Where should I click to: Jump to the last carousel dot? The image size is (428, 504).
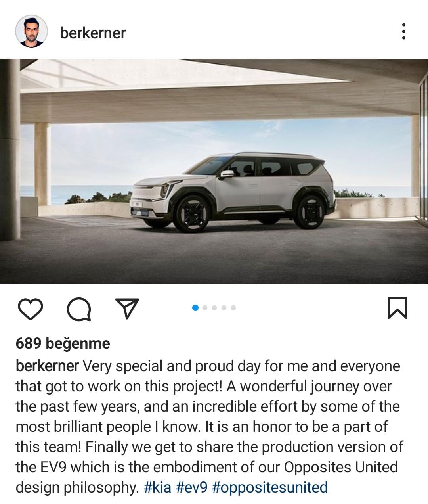233,308
